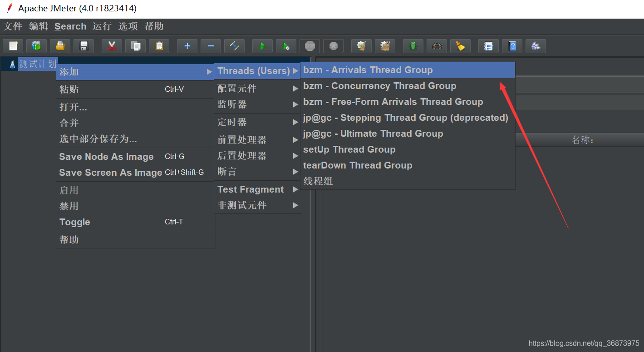Image resolution: width=644 pixels, height=352 pixels.
Task: Expand the 非测试元件 submenu
Action: 257,205
